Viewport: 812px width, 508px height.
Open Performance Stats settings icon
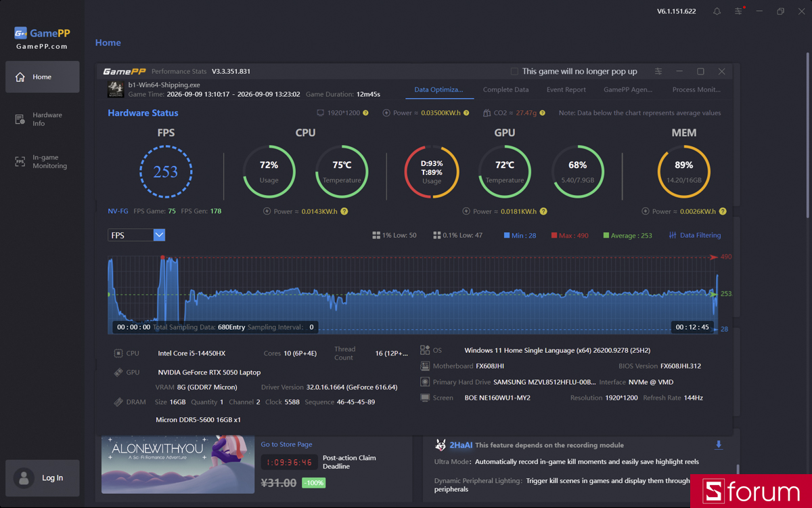pyautogui.click(x=658, y=71)
